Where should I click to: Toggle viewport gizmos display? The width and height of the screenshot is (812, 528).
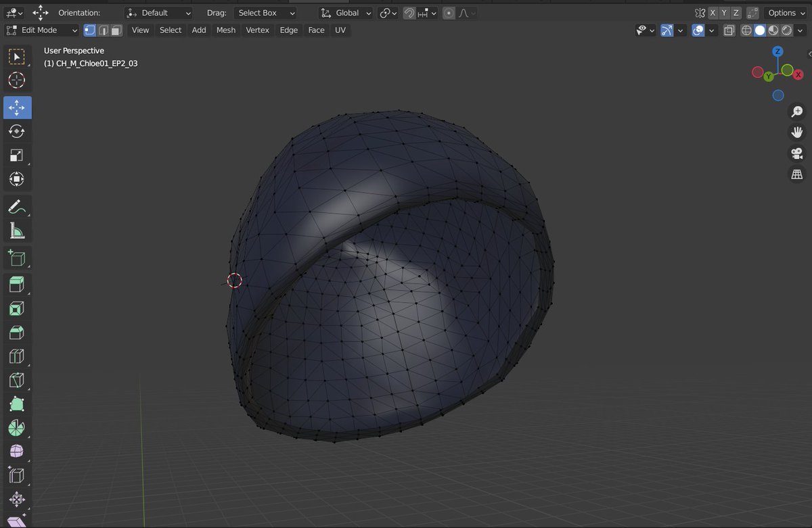click(667, 30)
